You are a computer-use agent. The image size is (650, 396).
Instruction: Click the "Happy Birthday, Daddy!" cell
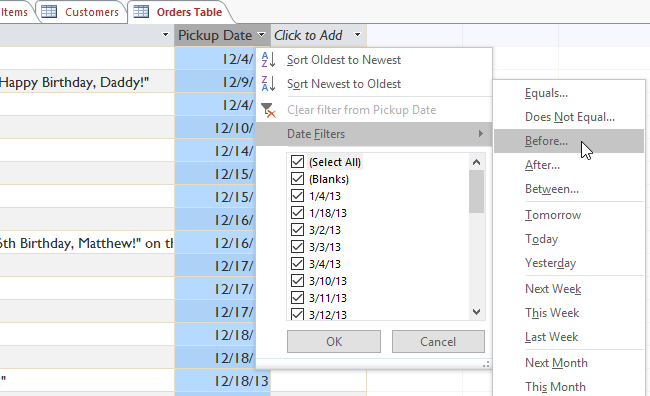(x=87, y=82)
